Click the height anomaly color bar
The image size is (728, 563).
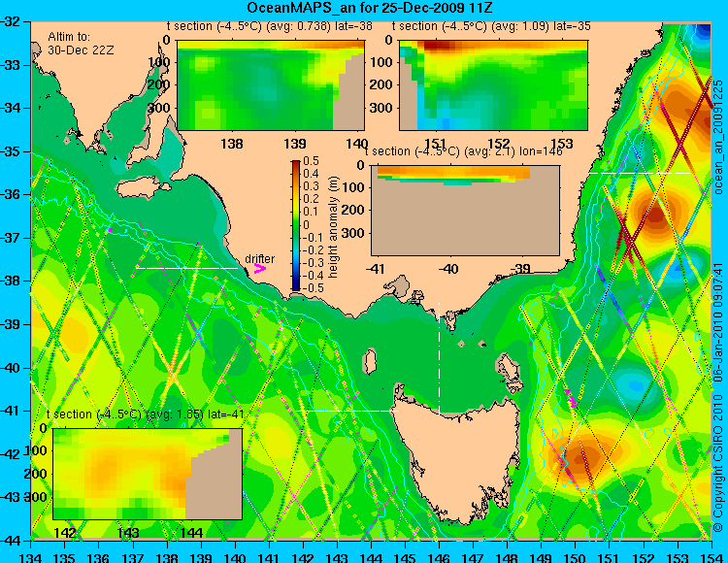click(296, 225)
